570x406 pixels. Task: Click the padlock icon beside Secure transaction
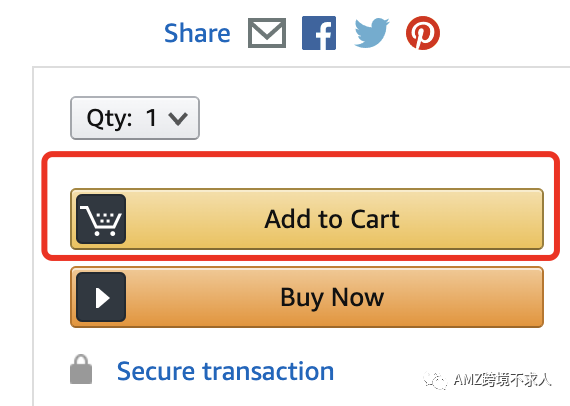pos(81,369)
